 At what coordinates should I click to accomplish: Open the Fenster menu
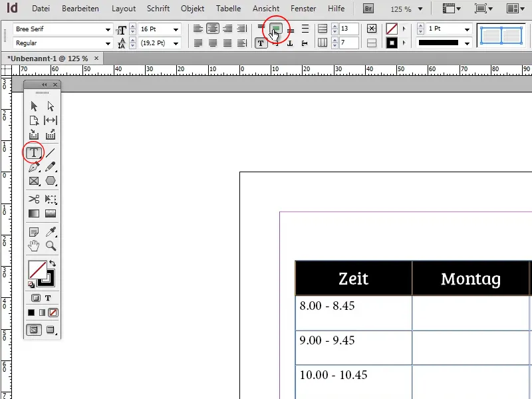[303, 9]
